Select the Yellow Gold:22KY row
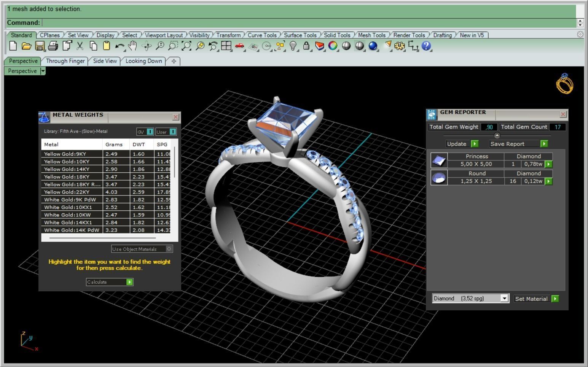The width and height of the screenshot is (588, 367). point(106,192)
